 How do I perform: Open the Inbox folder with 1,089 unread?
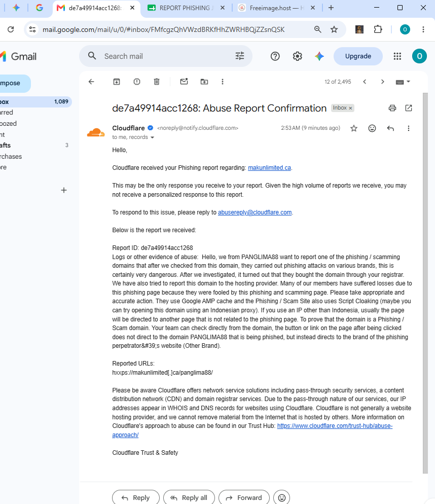(35, 101)
